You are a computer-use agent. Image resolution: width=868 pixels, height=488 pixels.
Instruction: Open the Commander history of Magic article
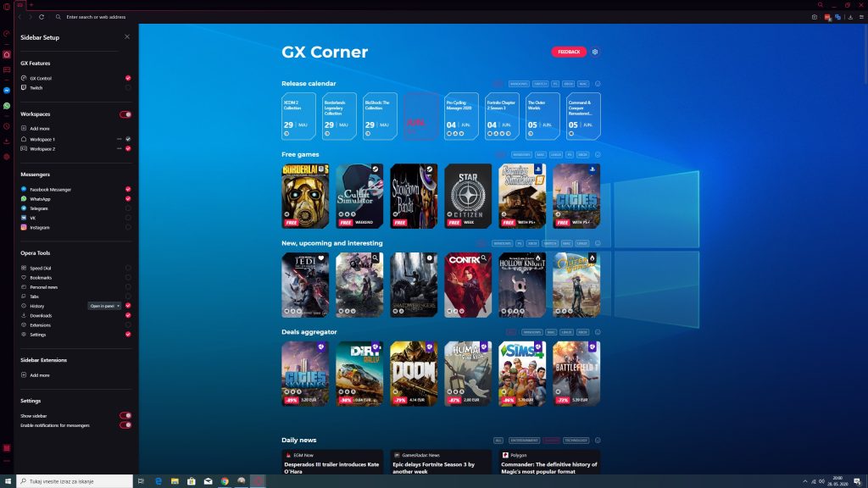click(549, 462)
